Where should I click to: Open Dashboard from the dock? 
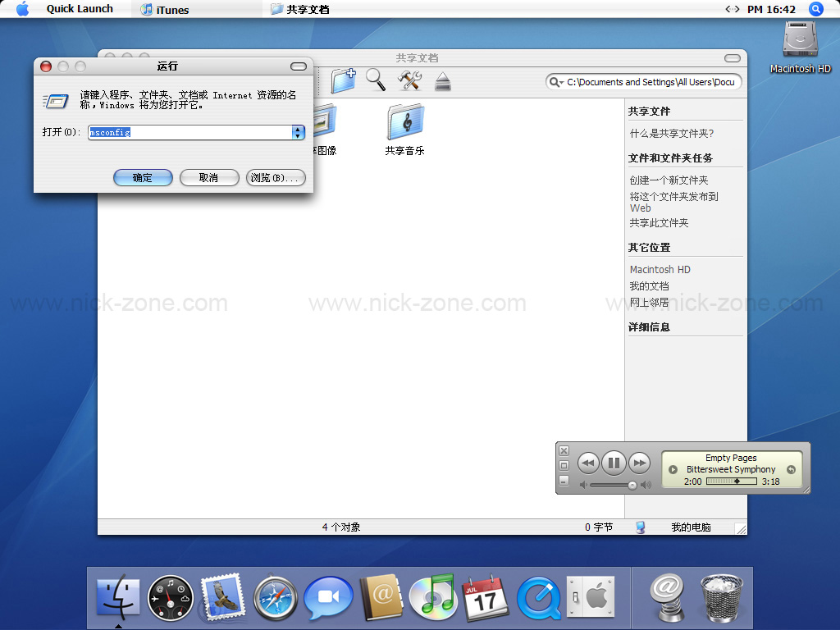(x=171, y=598)
